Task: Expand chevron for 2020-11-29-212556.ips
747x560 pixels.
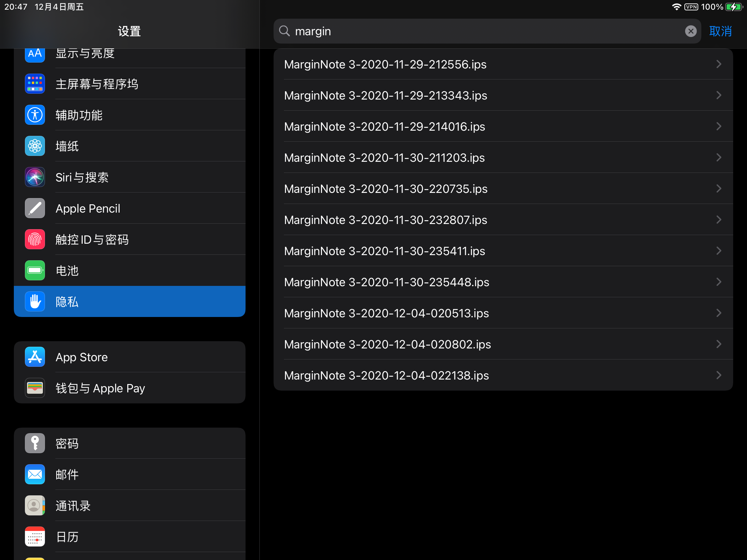Action: coord(719,64)
